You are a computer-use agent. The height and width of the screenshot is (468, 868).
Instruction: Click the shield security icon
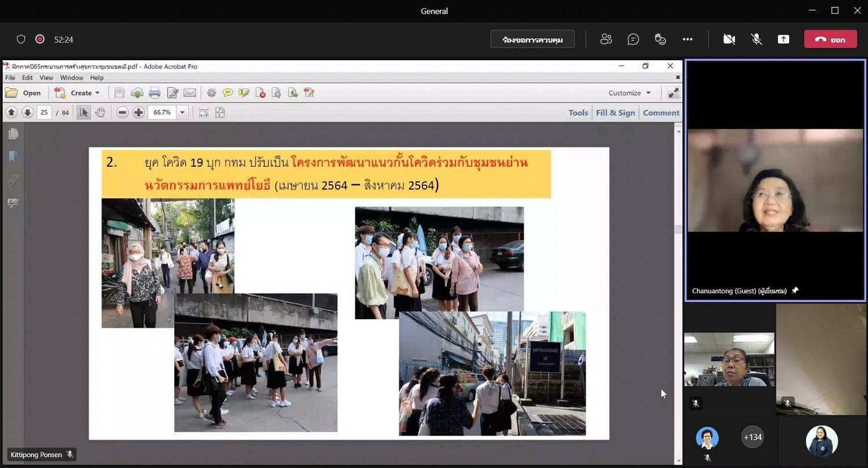[21, 39]
